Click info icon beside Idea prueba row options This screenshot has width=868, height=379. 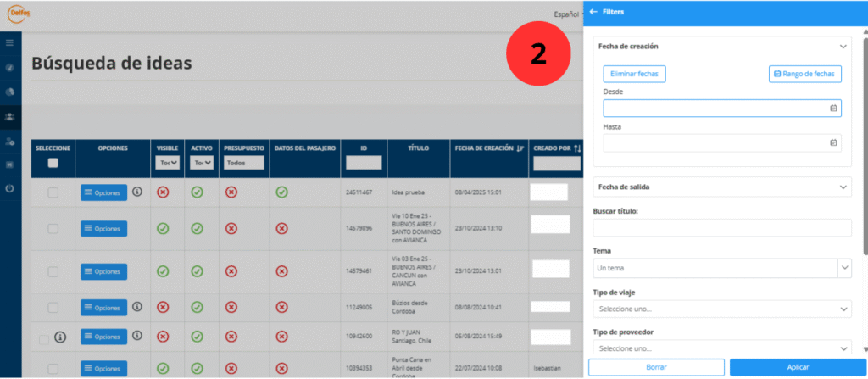point(137,192)
